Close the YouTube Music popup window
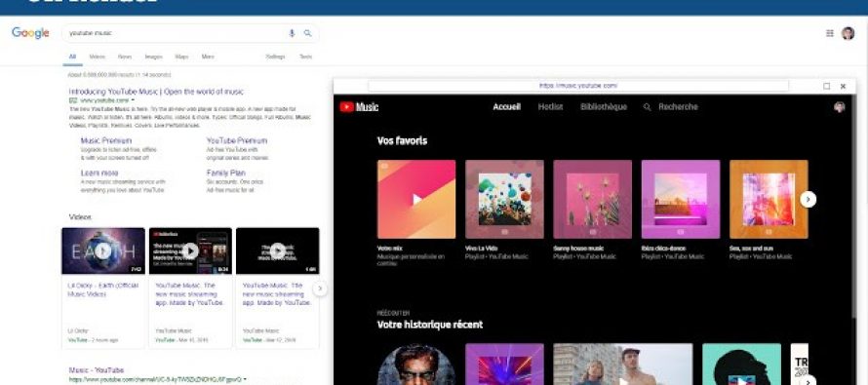Image resolution: width=868 pixels, height=385 pixels. pyautogui.click(x=843, y=87)
